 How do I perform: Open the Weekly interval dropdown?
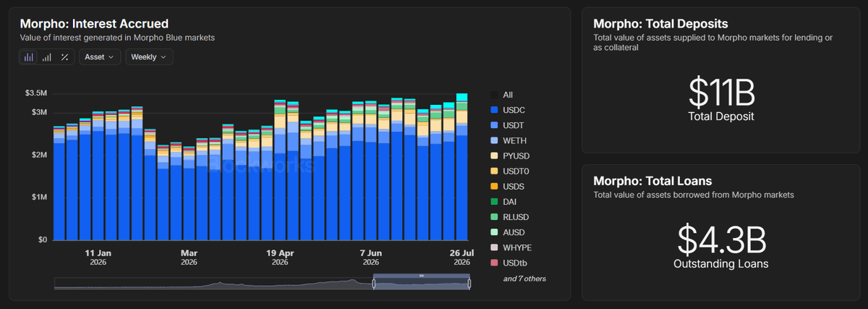149,57
